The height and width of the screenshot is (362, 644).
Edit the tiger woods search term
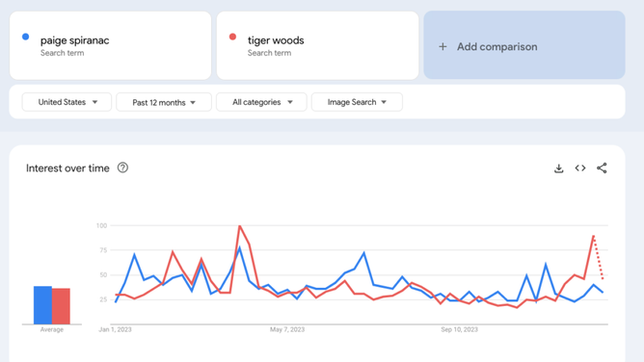(317, 45)
